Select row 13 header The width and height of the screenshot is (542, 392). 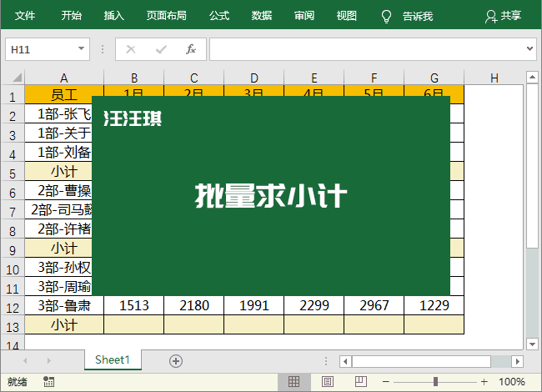(13, 326)
